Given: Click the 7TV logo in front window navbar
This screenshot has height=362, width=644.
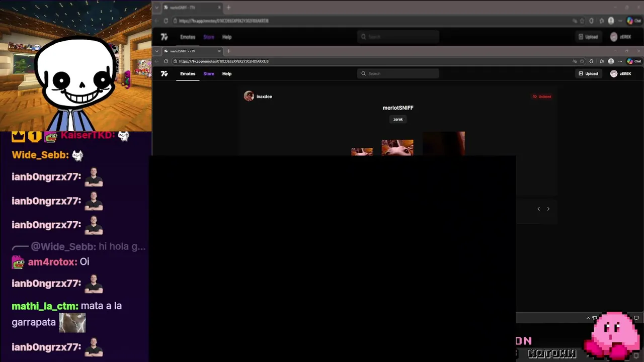Looking at the screenshot, I should click(x=164, y=74).
